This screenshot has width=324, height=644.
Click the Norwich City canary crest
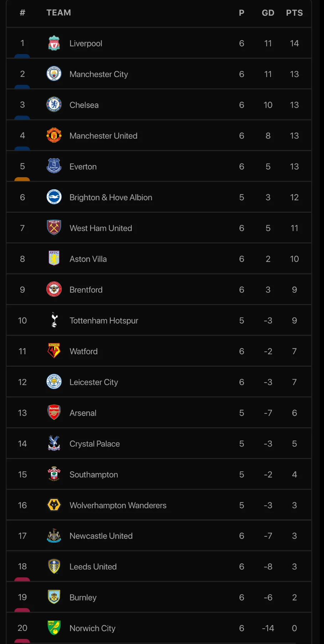(x=54, y=628)
